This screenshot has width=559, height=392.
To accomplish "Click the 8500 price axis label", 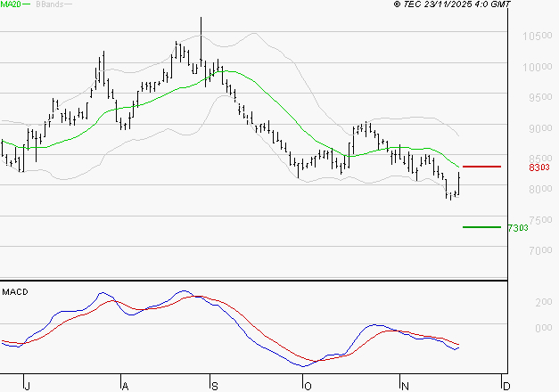I will [x=540, y=158].
